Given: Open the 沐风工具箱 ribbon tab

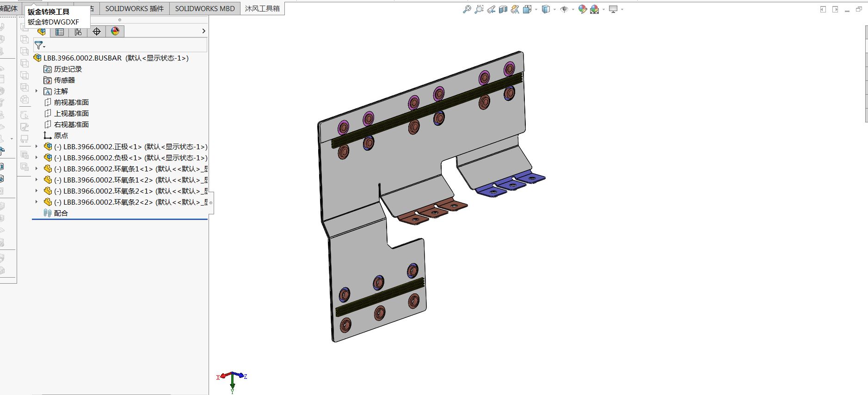Looking at the screenshot, I should coord(262,8).
